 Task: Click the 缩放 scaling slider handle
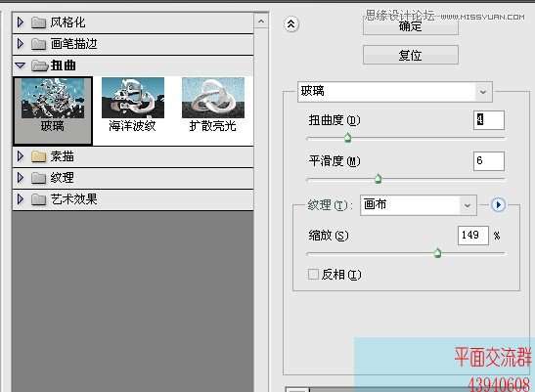(x=437, y=253)
